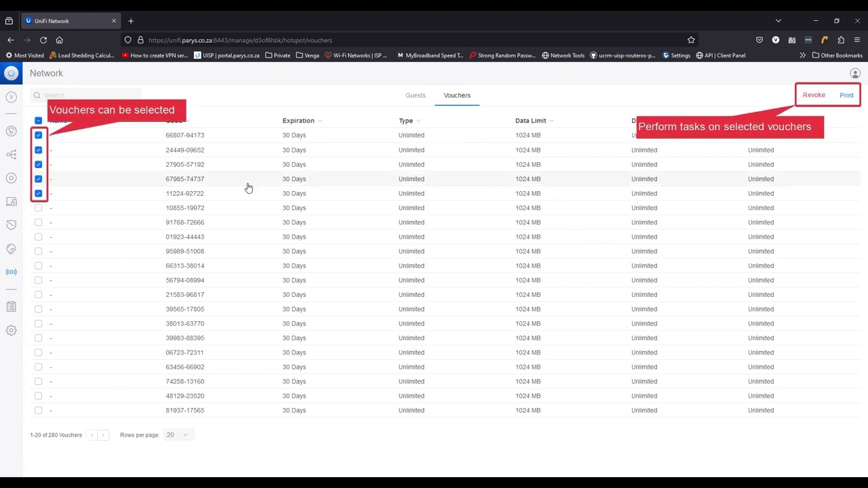Screen dimensions: 868x488
Task: Open the user account avatar icon
Action: (x=854, y=73)
